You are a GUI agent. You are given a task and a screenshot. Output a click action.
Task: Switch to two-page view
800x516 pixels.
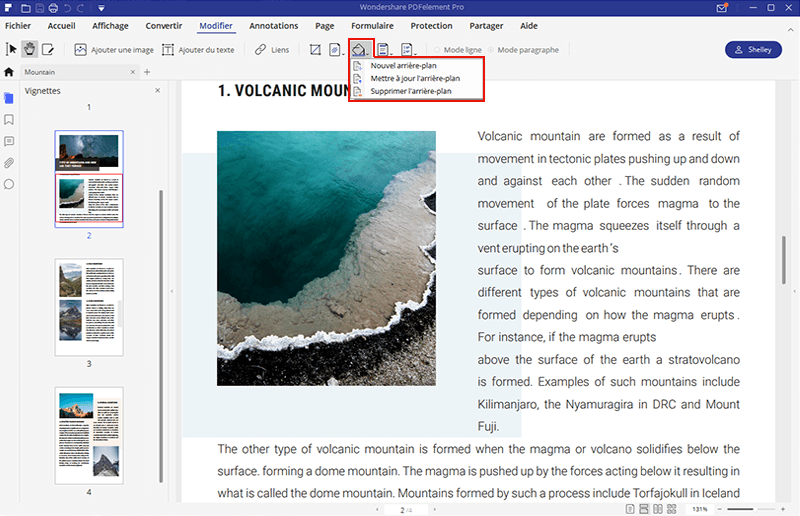pos(658,509)
